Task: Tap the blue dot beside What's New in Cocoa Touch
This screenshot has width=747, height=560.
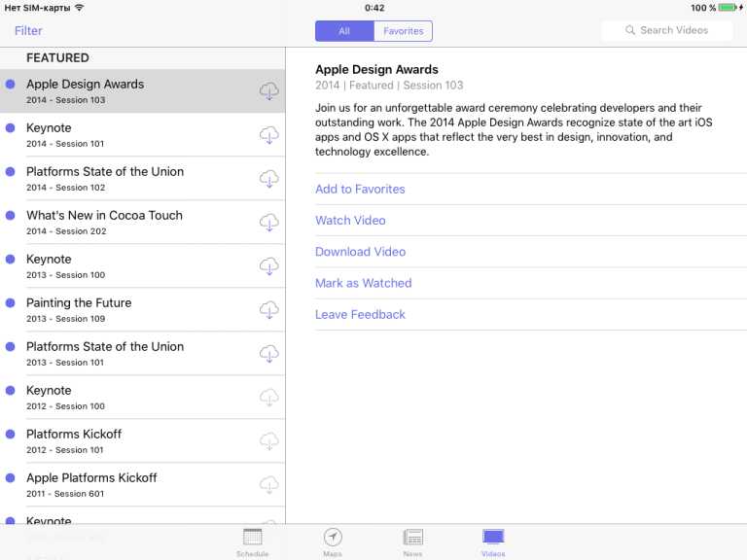Action: [x=10, y=215]
